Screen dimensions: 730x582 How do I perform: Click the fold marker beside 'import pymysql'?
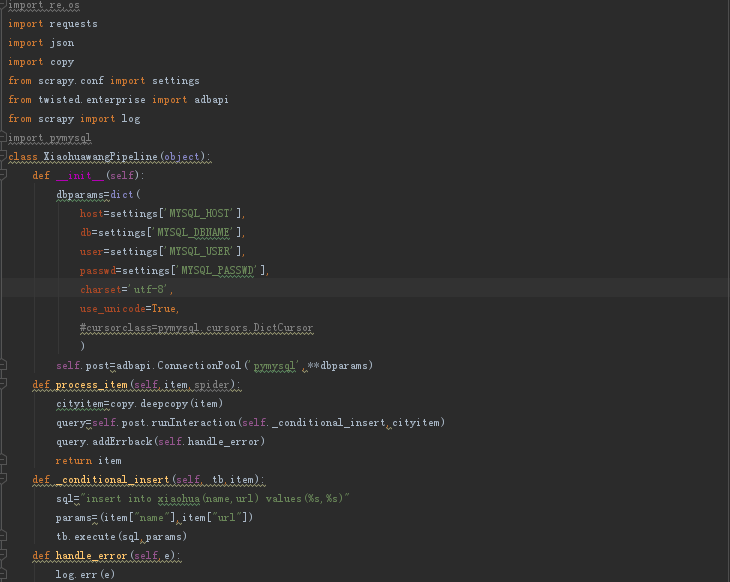[2, 137]
